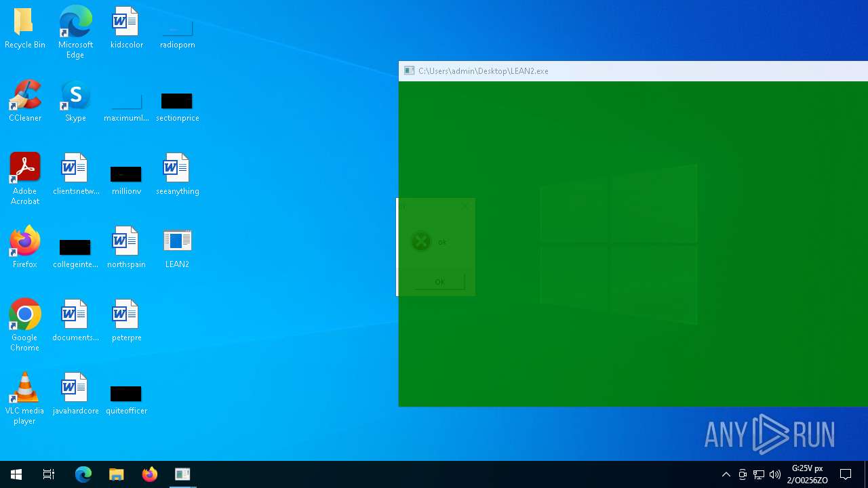This screenshot has width=868, height=488.
Task: Launch Google Chrome from the desktop
Action: [x=24, y=325]
